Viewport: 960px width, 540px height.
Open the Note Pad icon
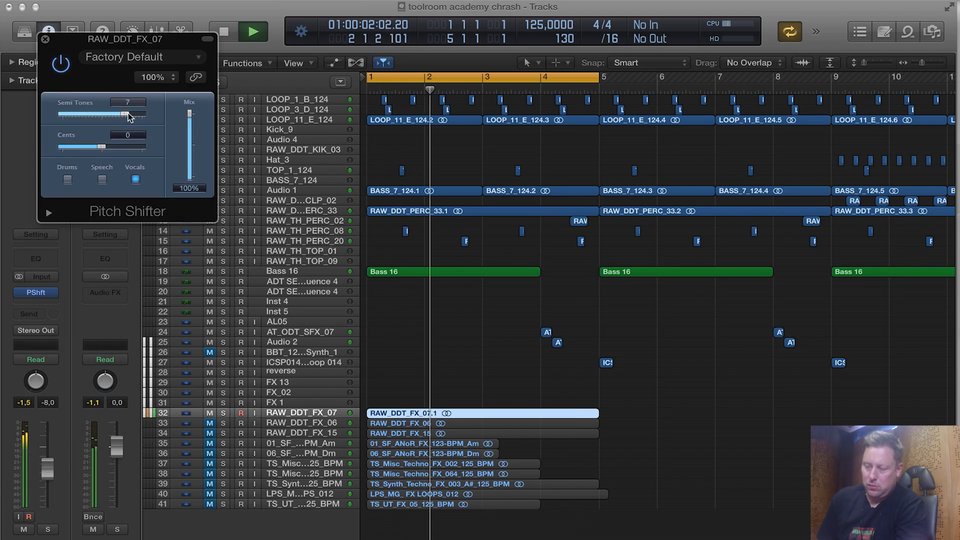(883, 31)
